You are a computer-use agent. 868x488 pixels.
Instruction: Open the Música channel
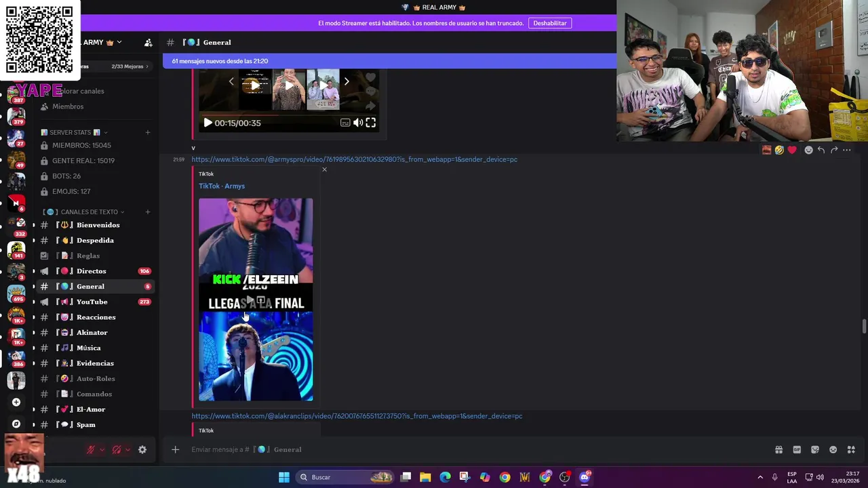click(x=94, y=348)
